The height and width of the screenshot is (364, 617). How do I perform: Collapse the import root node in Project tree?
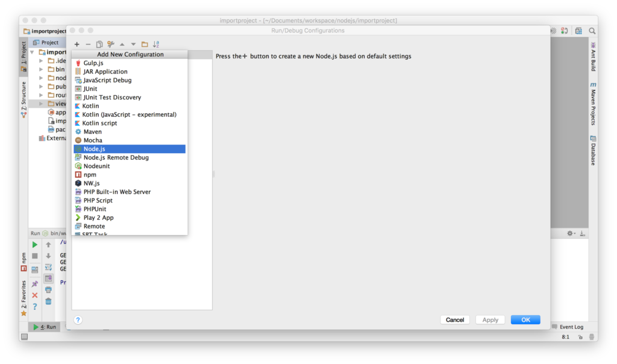33,52
